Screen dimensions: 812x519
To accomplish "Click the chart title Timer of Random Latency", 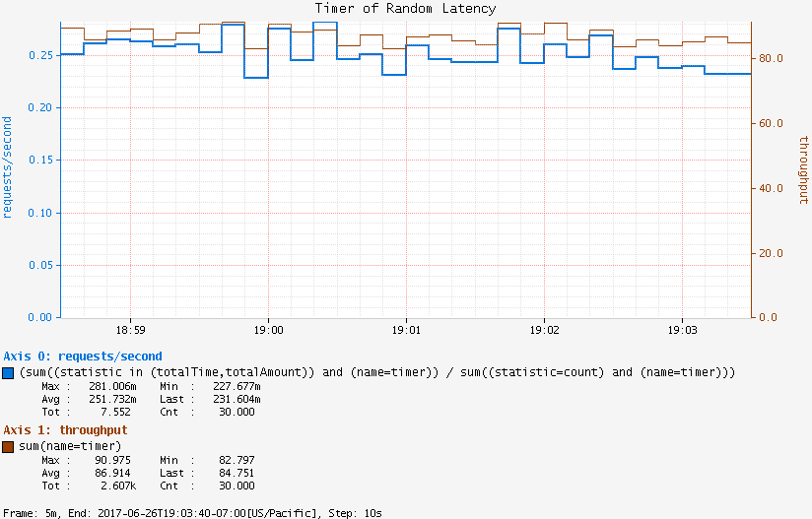I will 406,8.
